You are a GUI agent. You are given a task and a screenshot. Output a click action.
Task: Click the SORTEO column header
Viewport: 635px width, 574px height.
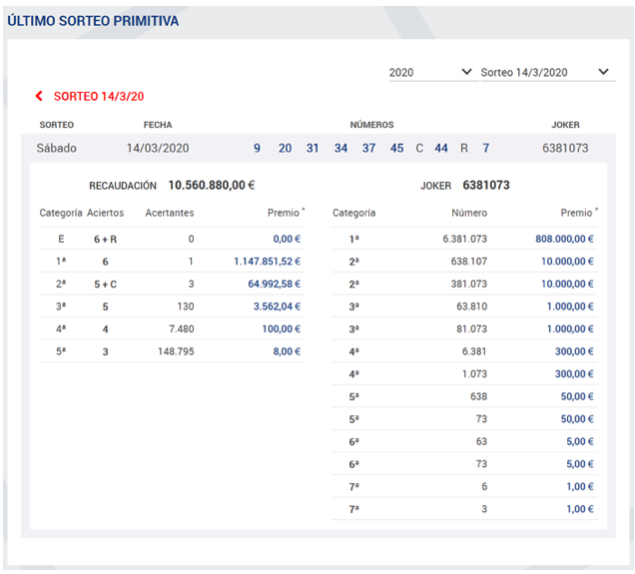tap(57, 125)
